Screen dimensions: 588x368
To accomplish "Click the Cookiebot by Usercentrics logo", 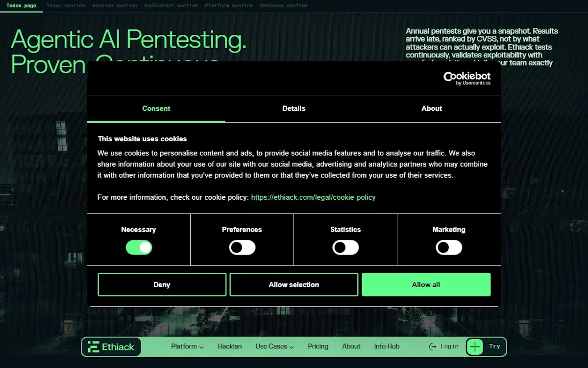I will [466, 78].
